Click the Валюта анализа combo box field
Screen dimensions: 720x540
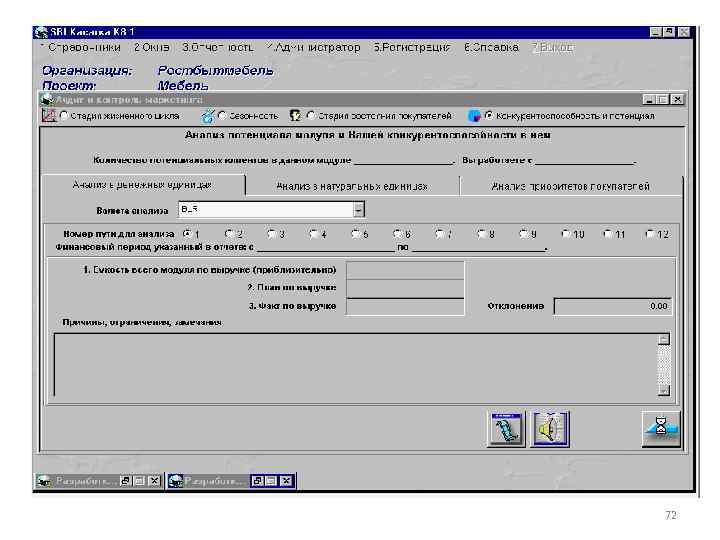[x=271, y=210]
